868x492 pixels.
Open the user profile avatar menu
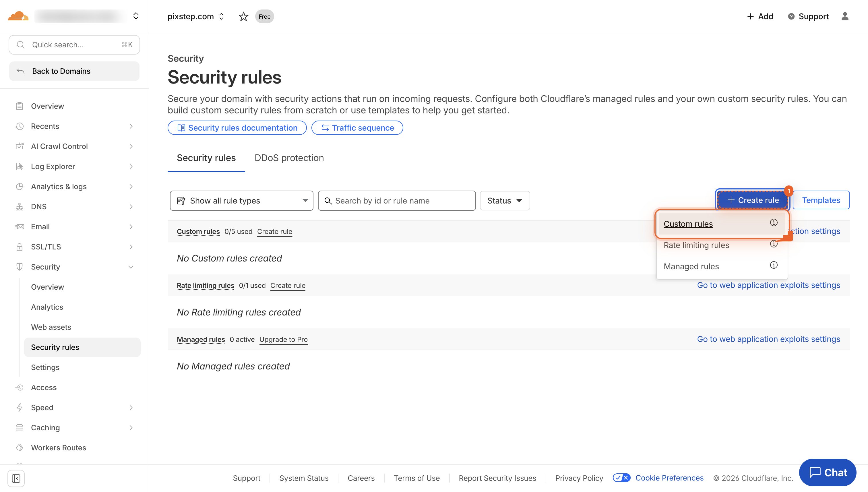pos(845,16)
